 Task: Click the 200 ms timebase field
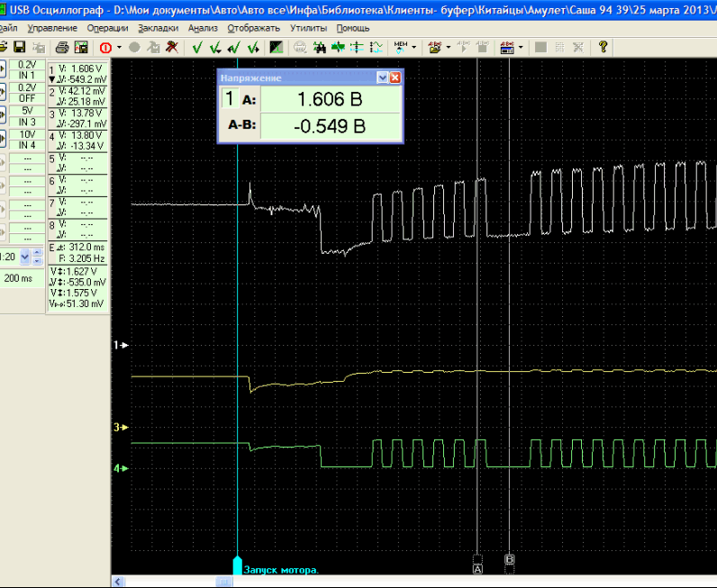(x=17, y=278)
